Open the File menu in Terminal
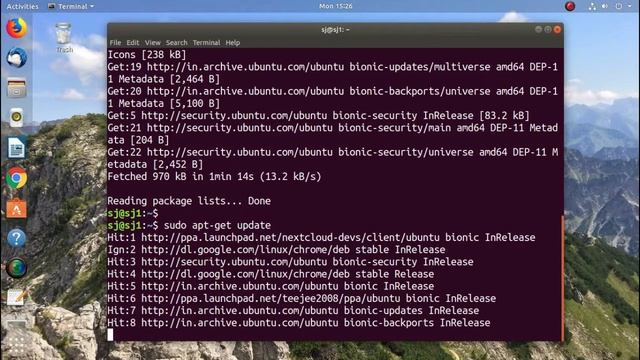Viewport: 640px width, 360px height. click(x=115, y=42)
